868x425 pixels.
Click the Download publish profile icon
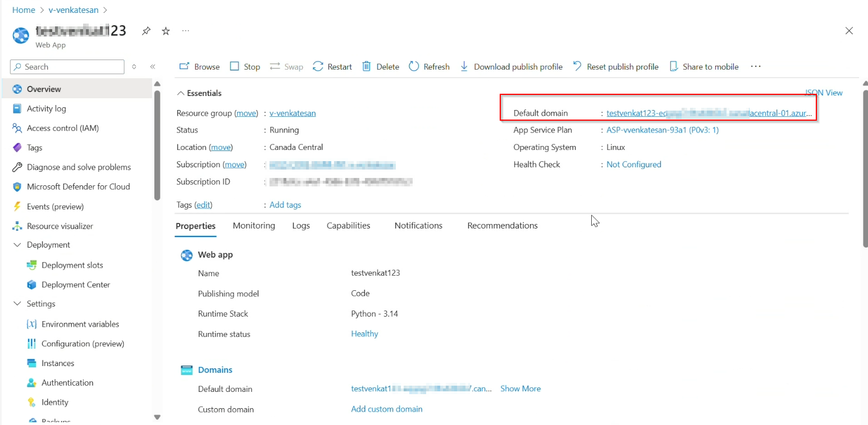coord(464,66)
